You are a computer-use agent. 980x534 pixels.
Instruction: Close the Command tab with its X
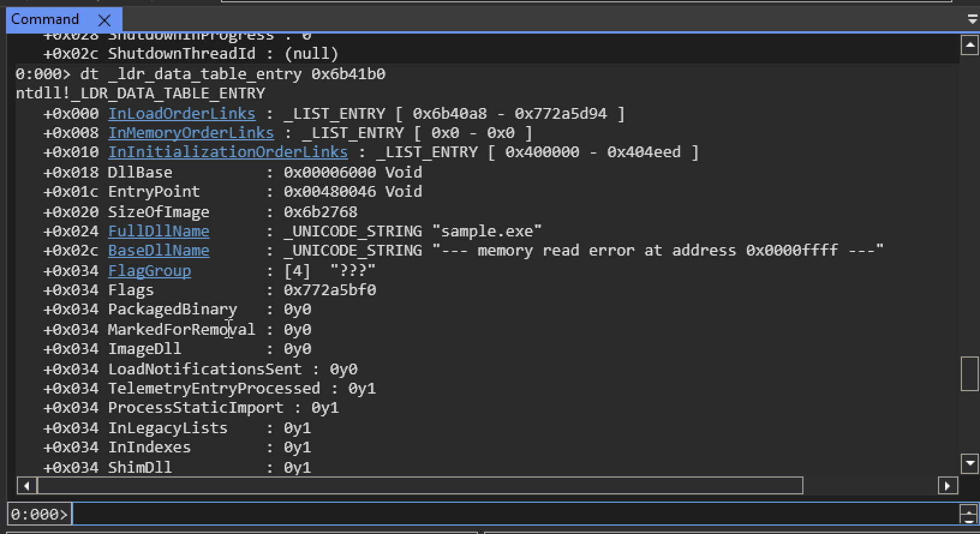pos(104,20)
